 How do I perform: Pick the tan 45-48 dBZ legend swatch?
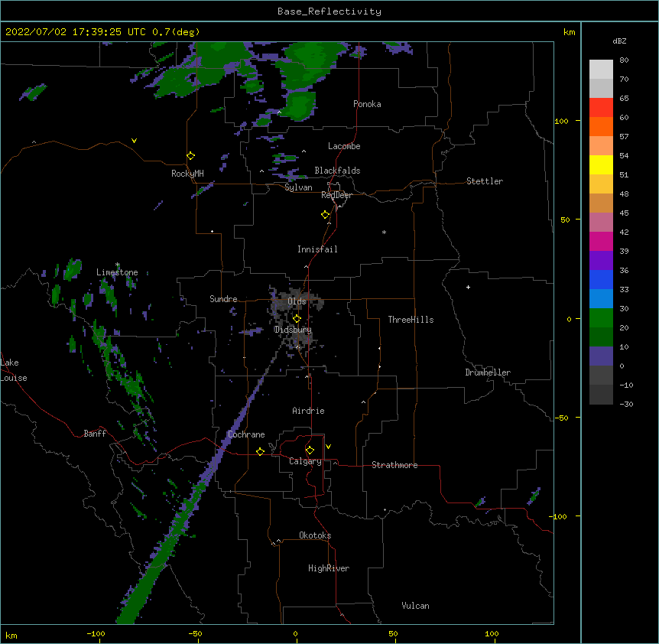[601, 203]
